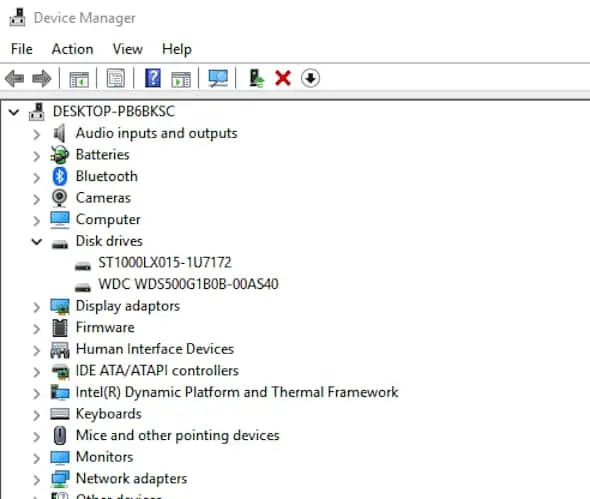Click the Monitors category icon
This screenshot has width=590, height=499.
[x=60, y=458]
